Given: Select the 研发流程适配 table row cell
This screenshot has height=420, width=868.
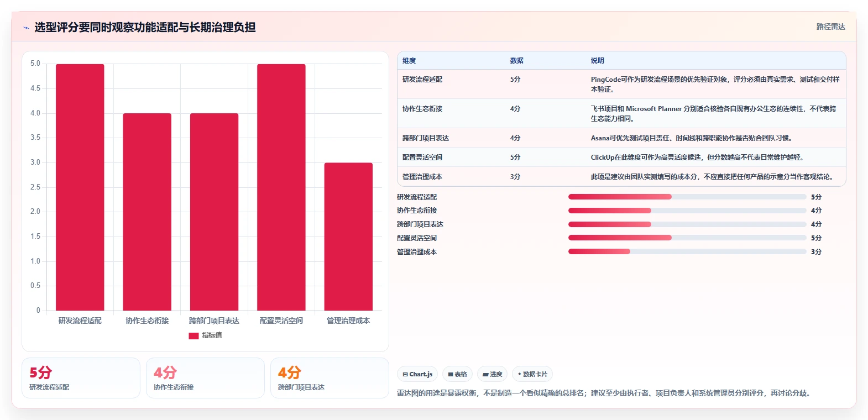Looking at the screenshot, I should coord(422,80).
